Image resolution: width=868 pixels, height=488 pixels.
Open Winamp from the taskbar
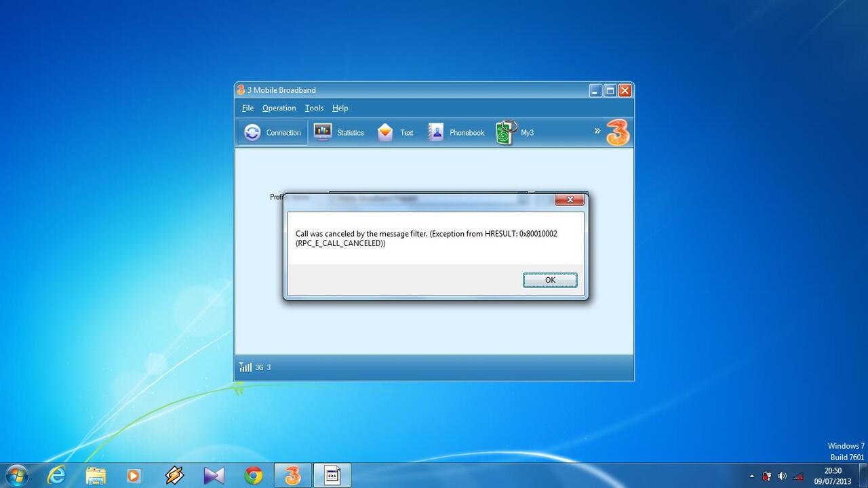point(174,476)
